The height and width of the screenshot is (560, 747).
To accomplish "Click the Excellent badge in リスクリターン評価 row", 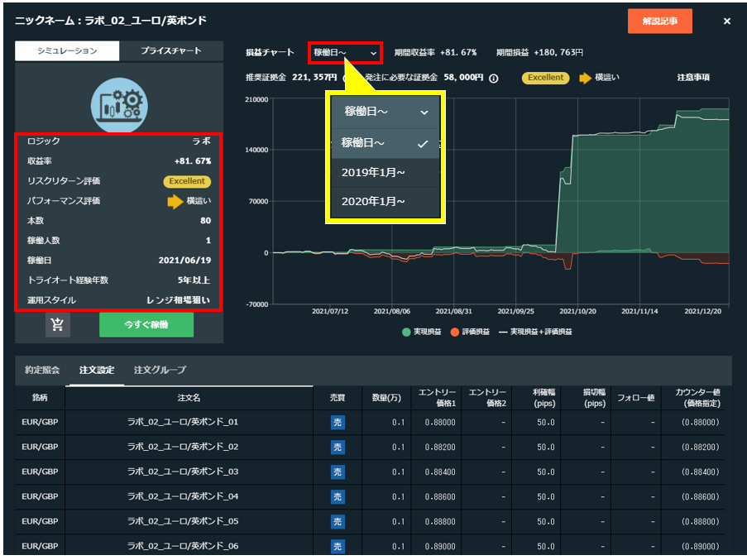I will click(x=187, y=181).
